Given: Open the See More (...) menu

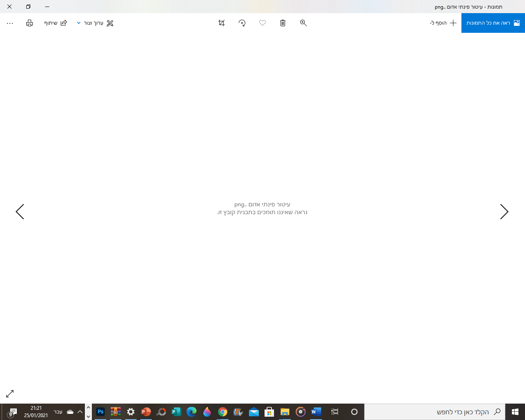Looking at the screenshot, I should pyautogui.click(x=9, y=23).
